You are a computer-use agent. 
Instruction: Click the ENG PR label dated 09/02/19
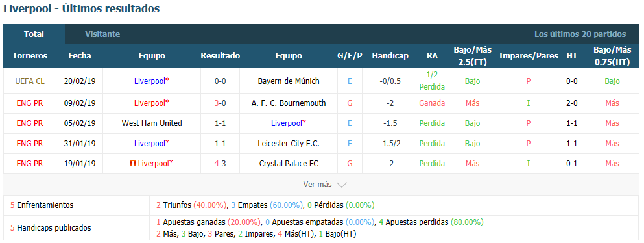click(x=30, y=103)
